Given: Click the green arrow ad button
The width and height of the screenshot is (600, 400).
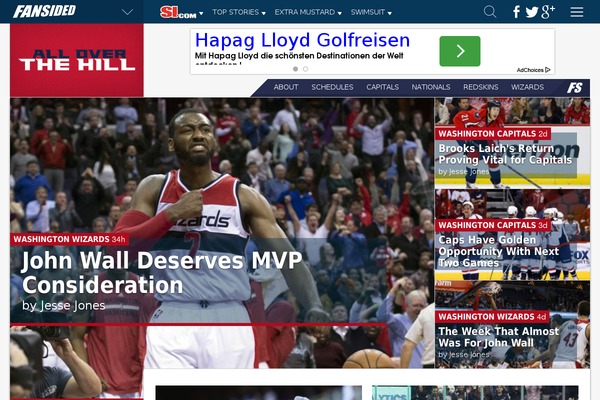Looking at the screenshot, I should click(460, 51).
